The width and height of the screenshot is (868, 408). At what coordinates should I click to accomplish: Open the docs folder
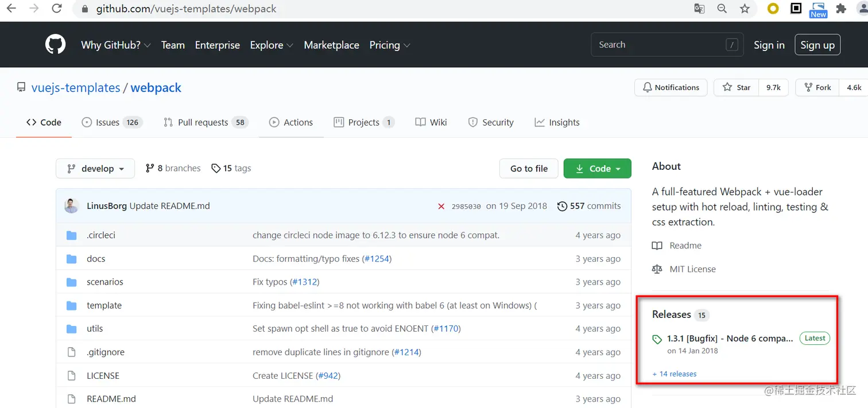click(x=96, y=259)
